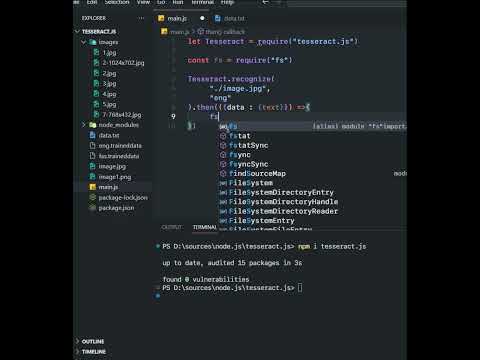The width and height of the screenshot is (480, 360).
Task: Pick fsyncSync from the suggestions
Action: tap(249, 164)
